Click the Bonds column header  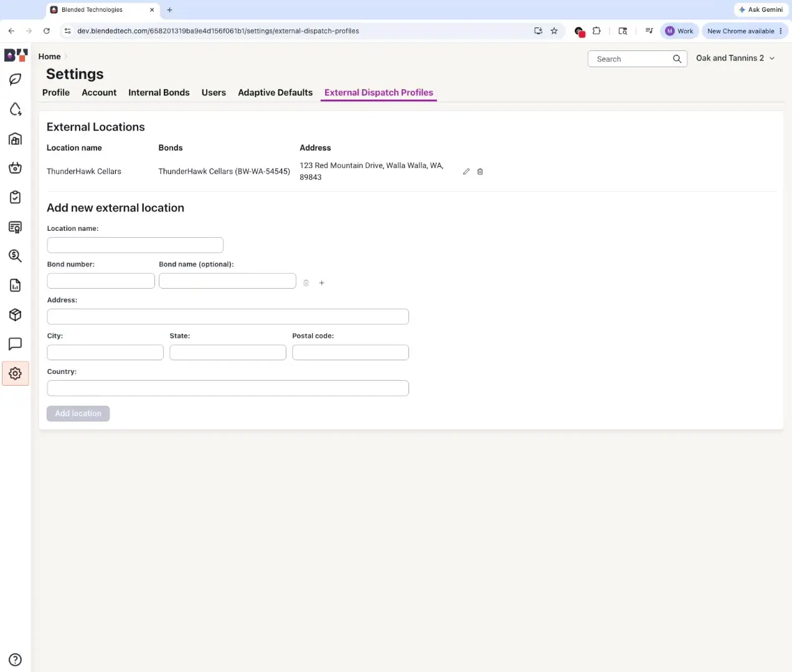point(171,148)
